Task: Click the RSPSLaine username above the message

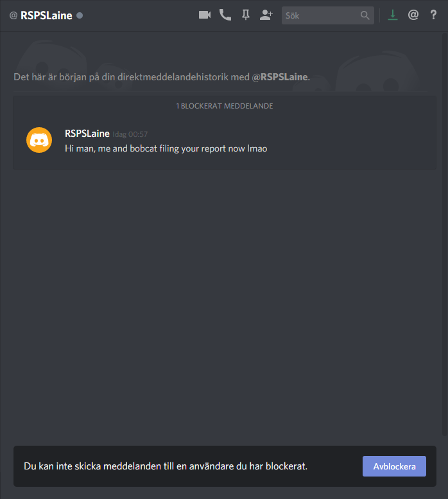Action: [87, 134]
